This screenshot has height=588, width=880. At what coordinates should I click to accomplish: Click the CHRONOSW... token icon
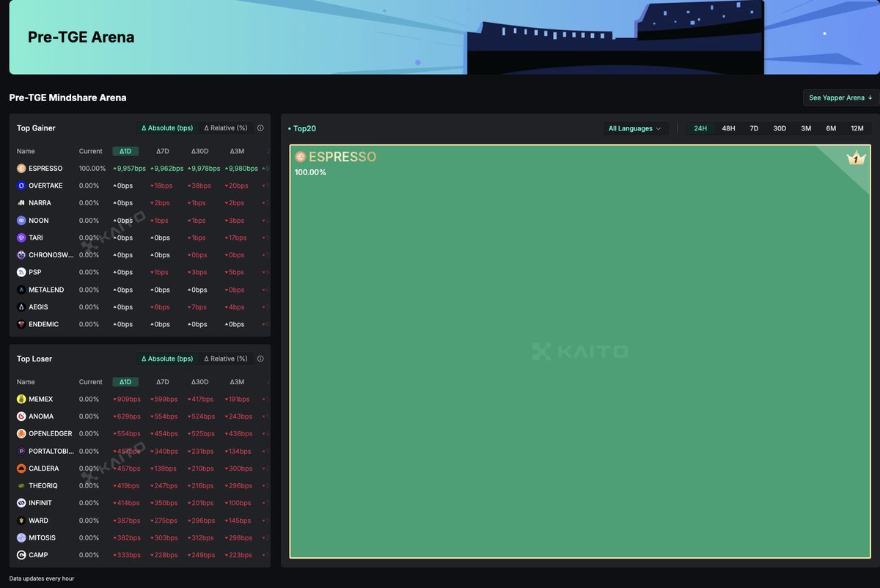[x=21, y=255]
